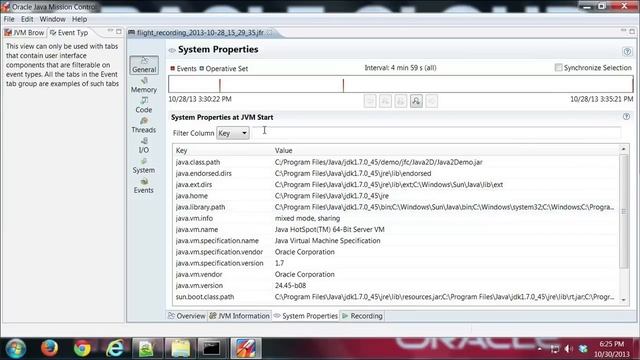Viewport: 640px width, 360px height.
Task: Open the Memory tab group
Action: tap(144, 85)
